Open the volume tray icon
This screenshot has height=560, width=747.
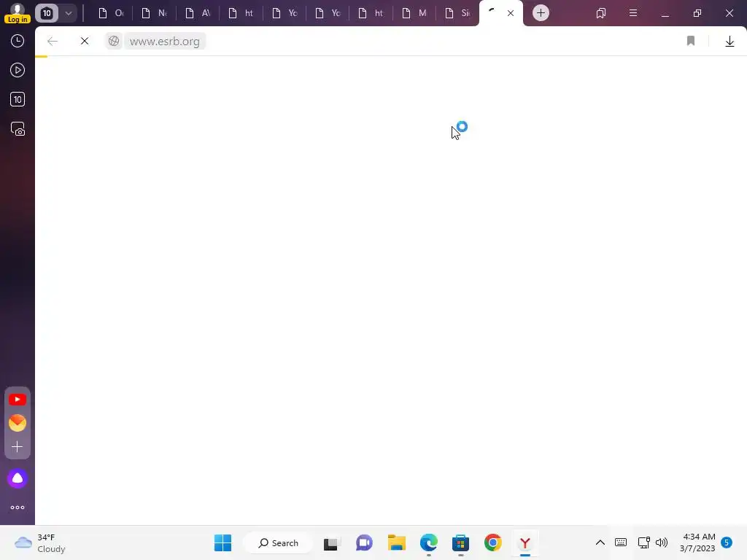coord(661,542)
